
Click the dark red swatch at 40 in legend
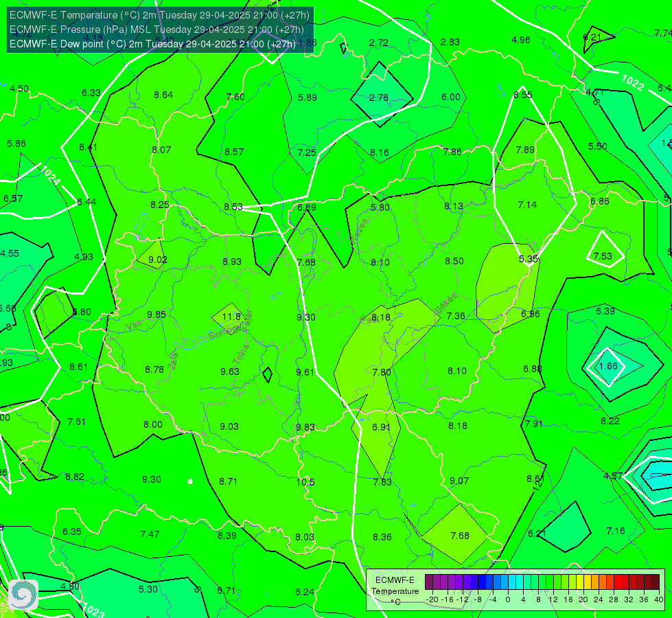(x=656, y=582)
